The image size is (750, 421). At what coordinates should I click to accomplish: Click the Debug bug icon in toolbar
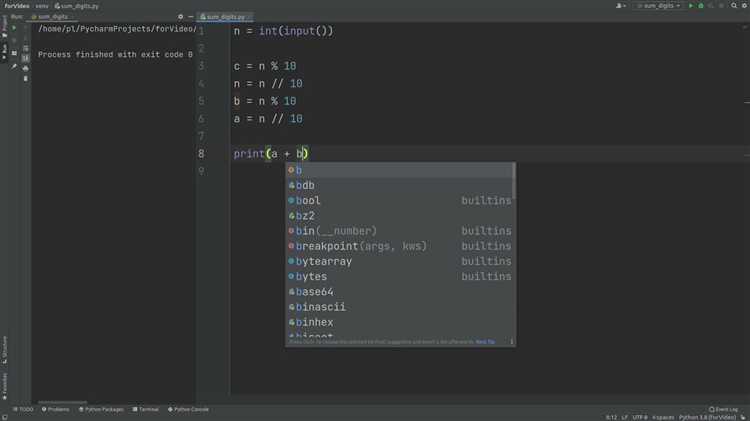[700, 6]
